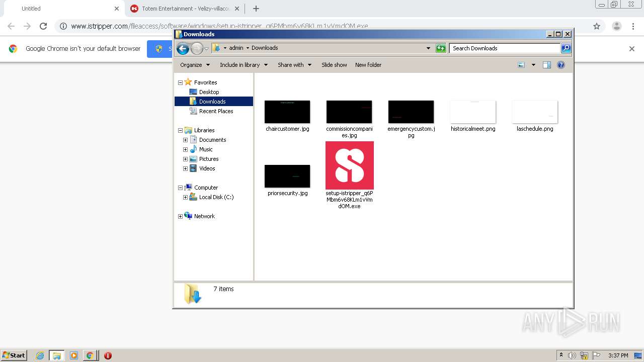Switch to Totem Entertainment Chrome tab
644x362 pixels.
coord(184,9)
